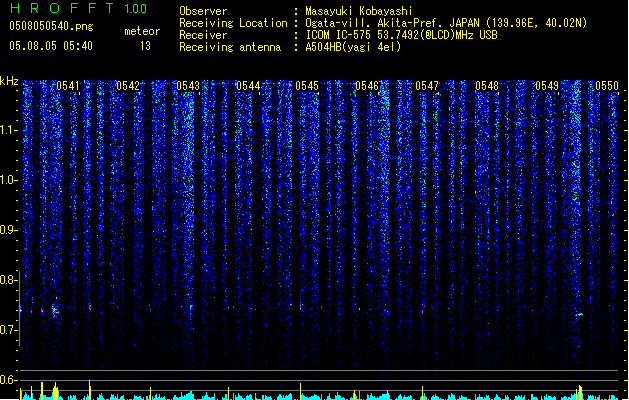
Task: Click the 0.7 kHz axis label
Action: pyautogui.click(x=9, y=330)
